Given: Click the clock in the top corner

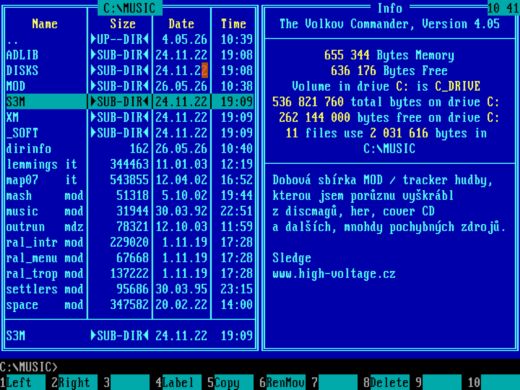Looking at the screenshot, I should 503,8.
